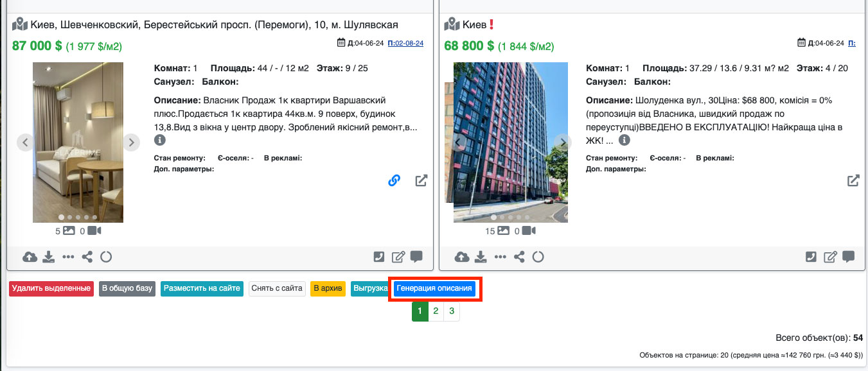Viewport: 868px width, 371px height.
Task: Click the Разместить на сайте button
Action: (202, 289)
